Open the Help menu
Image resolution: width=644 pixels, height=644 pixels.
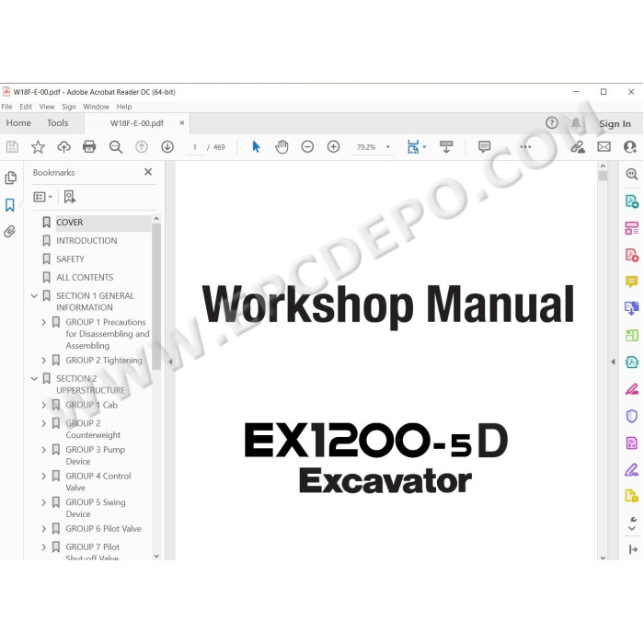(124, 107)
